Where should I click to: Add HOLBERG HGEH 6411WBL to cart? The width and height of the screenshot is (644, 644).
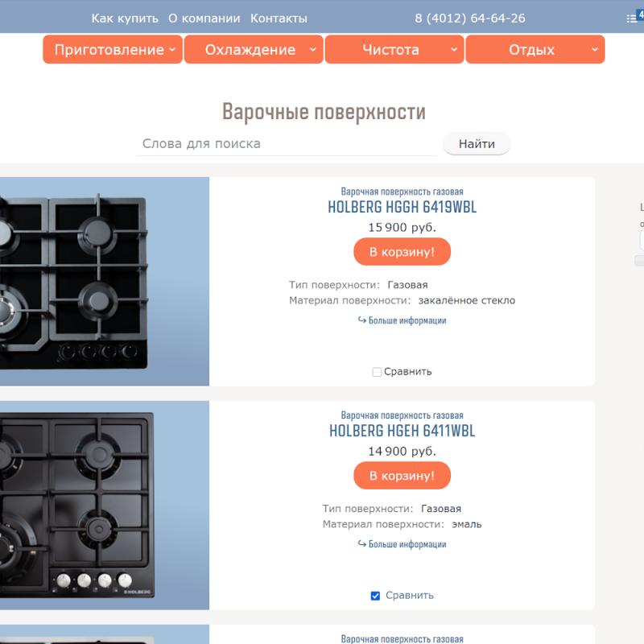tap(402, 476)
